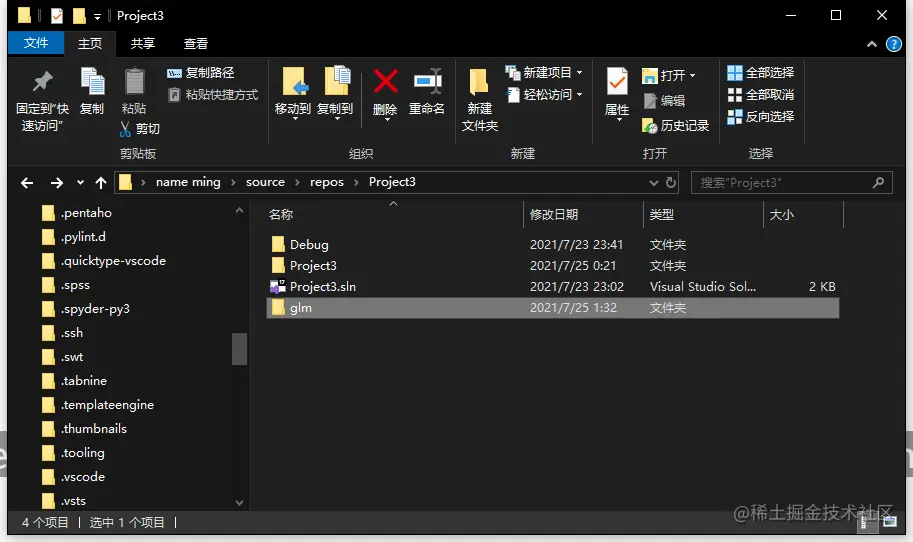Screen dimensions: 913x542
Task: Click the search magnifier icon
Action: pyautogui.click(x=879, y=183)
